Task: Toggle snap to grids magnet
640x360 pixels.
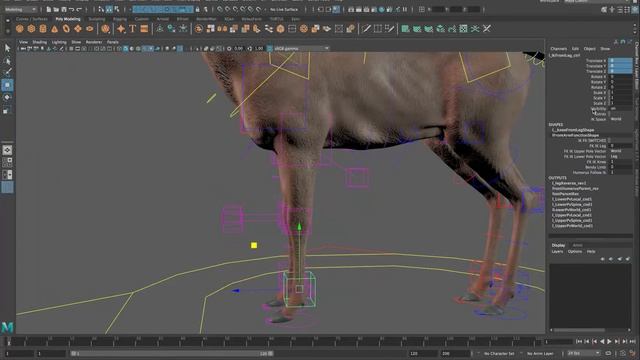Action: pos(220,9)
